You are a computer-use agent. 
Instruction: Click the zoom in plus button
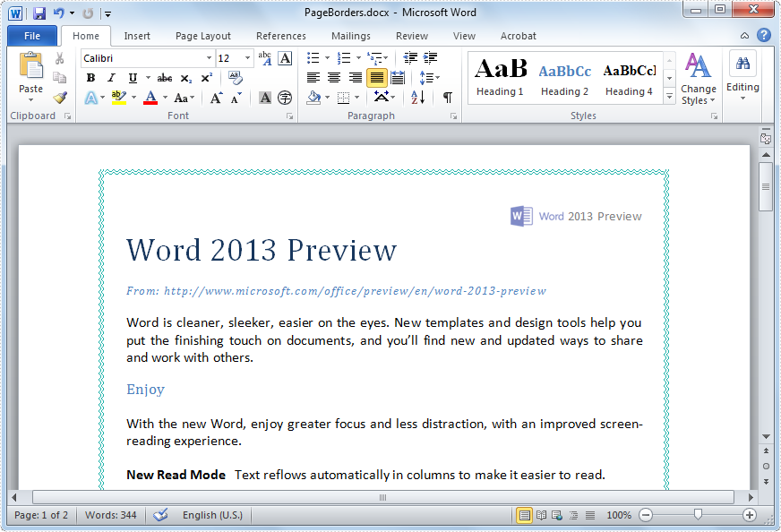pyautogui.click(x=749, y=515)
